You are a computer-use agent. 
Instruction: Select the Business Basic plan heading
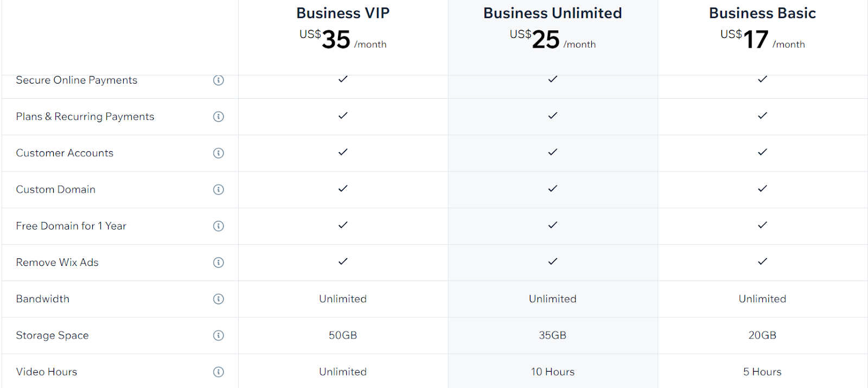[x=762, y=13]
